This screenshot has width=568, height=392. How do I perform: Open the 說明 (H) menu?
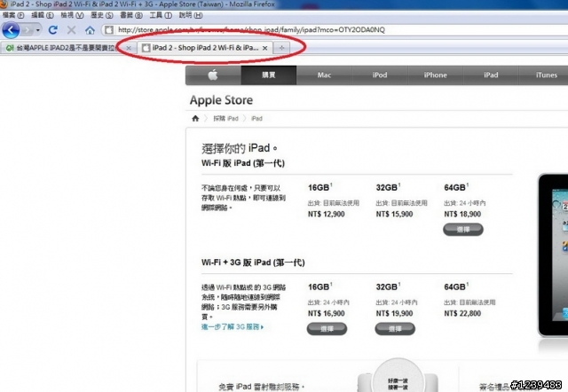(191, 15)
